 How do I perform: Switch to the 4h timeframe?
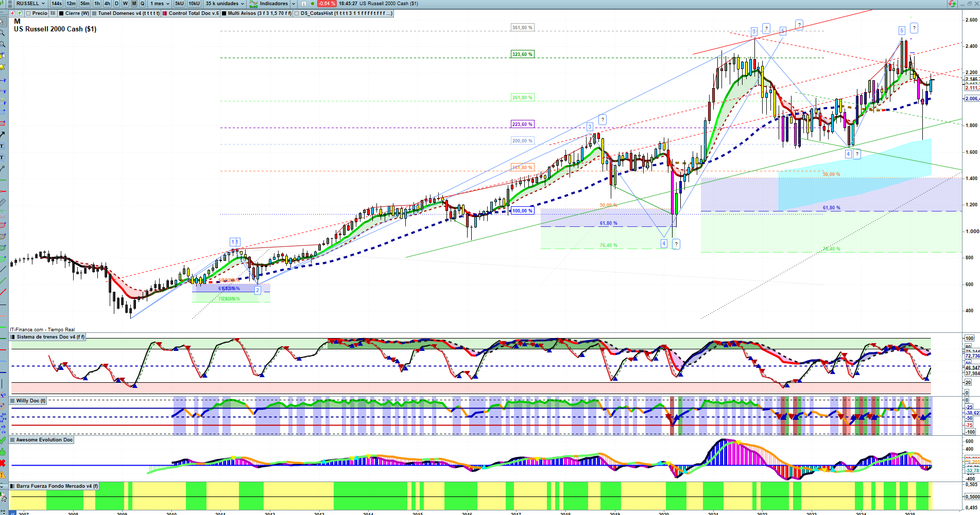coord(107,4)
